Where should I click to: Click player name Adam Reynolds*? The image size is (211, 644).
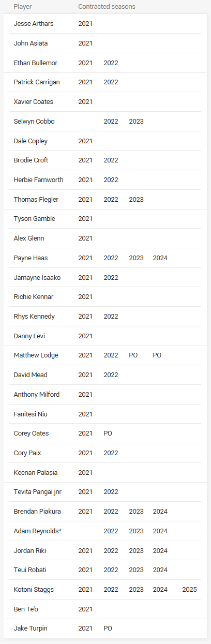[x=36, y=531]
